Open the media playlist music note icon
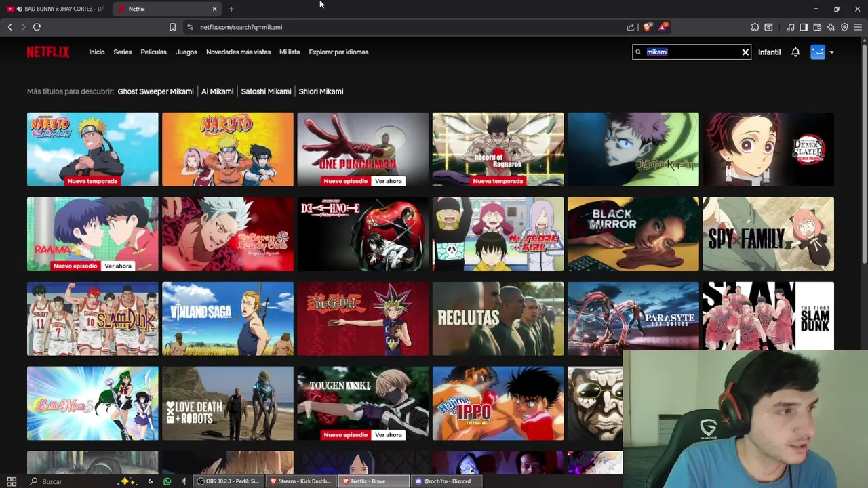The height and width of the screenshot is (488, 868). coord(790,27)
